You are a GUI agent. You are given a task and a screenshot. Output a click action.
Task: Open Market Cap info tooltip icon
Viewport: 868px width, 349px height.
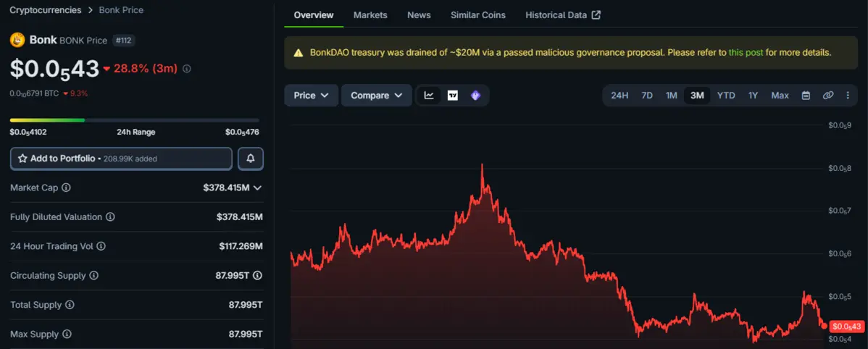(x=66, y=188)
